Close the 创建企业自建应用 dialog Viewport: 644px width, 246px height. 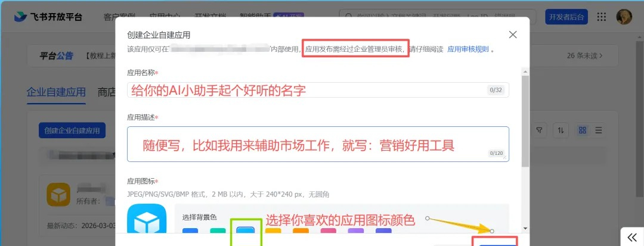(513, 35)
